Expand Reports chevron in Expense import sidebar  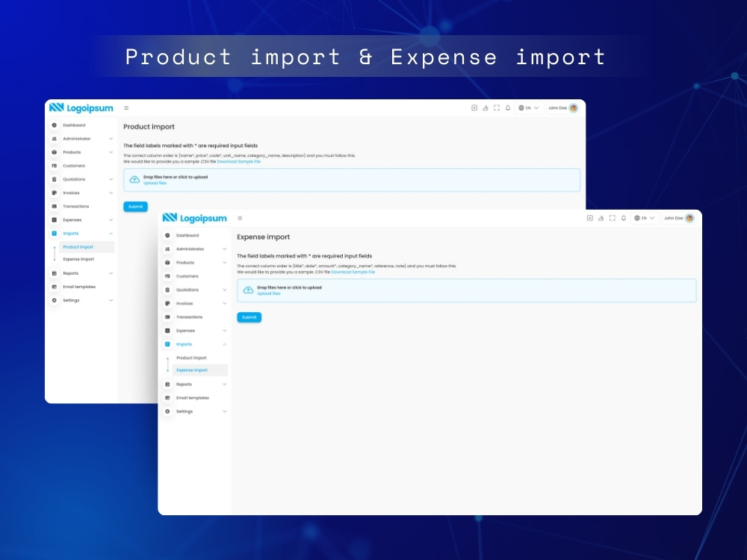(224, 385)
